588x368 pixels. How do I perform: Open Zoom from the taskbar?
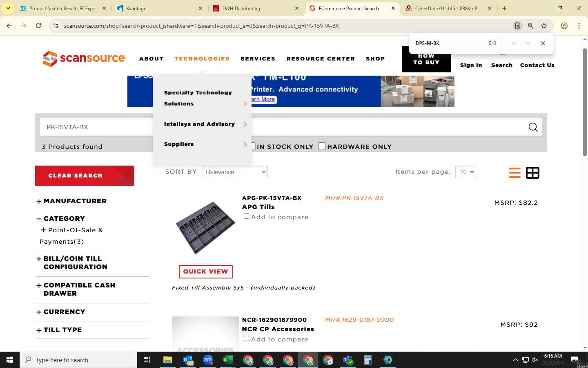(208, 360)
